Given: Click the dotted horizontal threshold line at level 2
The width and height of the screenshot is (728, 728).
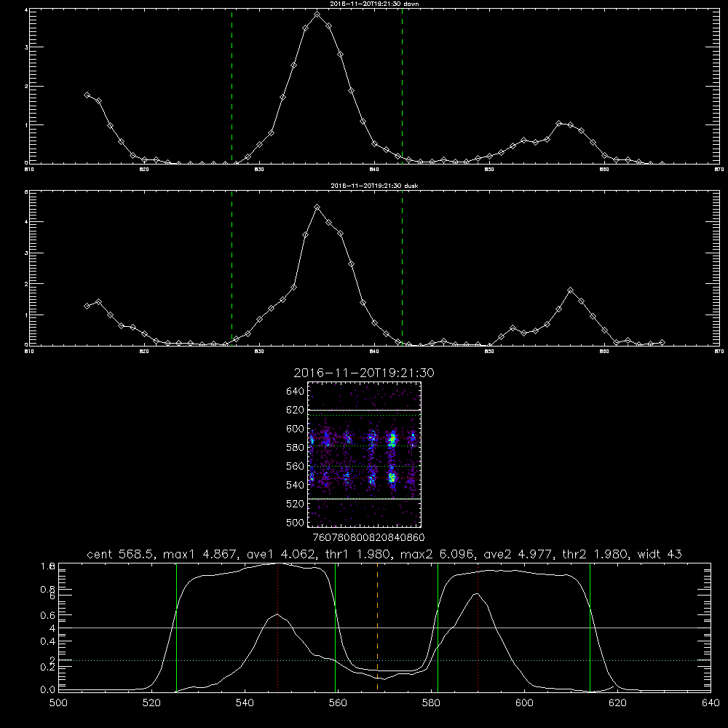Looking at the screenshot, I should coord(384,660).
